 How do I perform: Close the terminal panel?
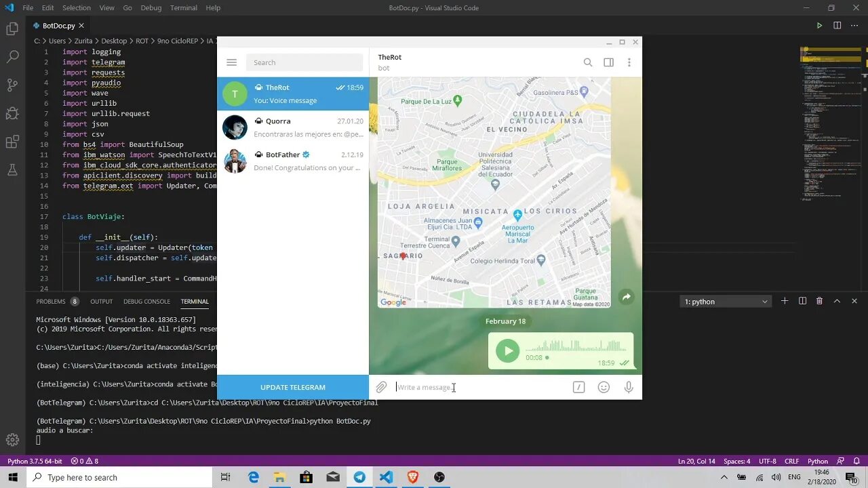click(854, 301)
